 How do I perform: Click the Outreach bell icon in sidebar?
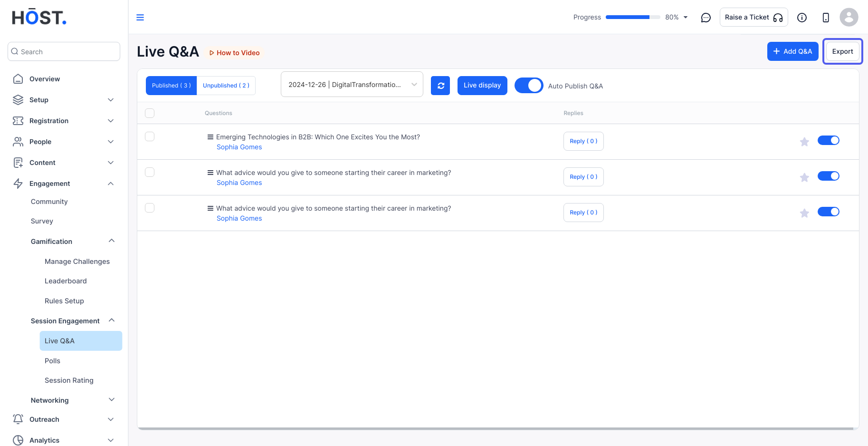tap(18, 419)
